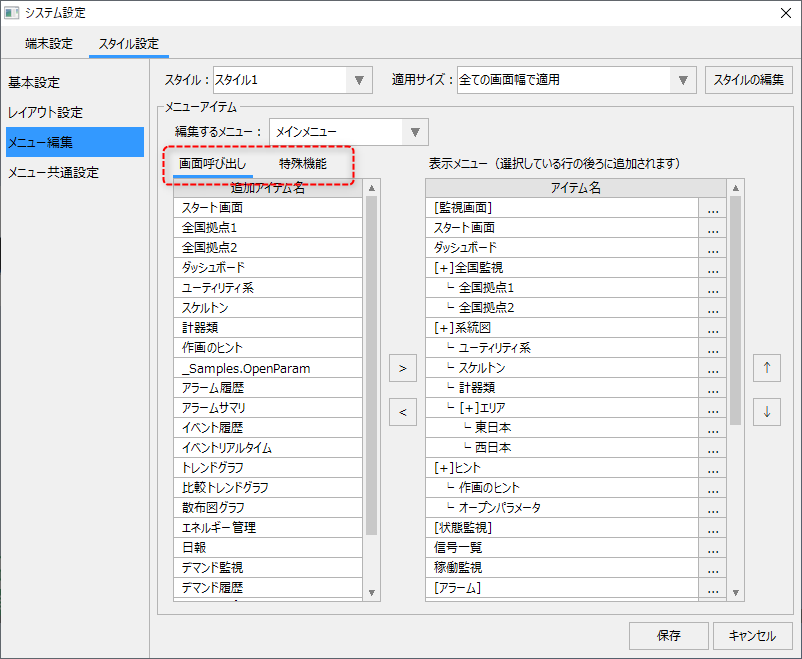This screenshot has height=659, width=802.
Task: Click the スタイルの編集 button
Action: pos(749,80)
